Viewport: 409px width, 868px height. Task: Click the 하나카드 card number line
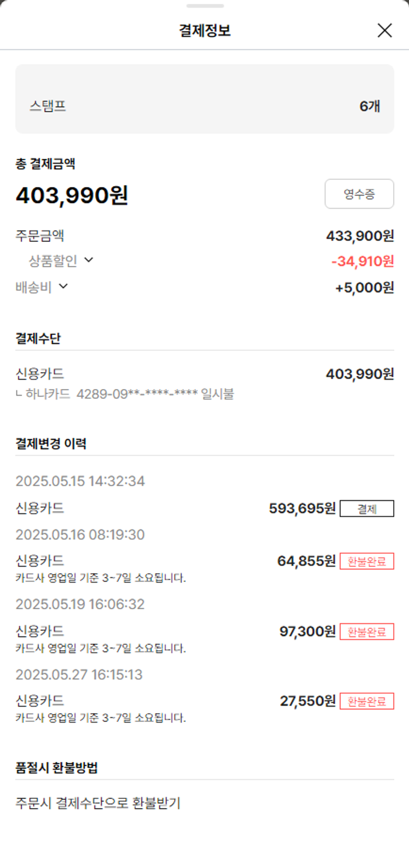pyautogui.click(x=130, y=394)
